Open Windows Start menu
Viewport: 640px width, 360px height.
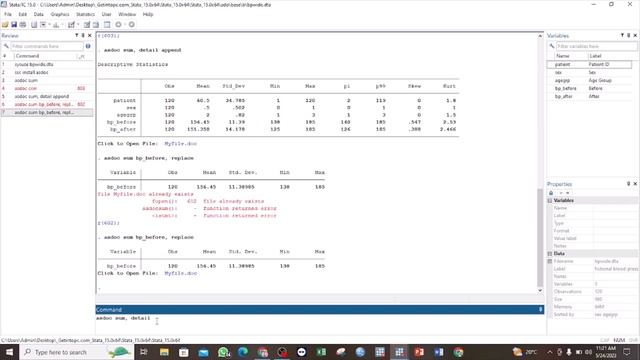tap(9, 352)
